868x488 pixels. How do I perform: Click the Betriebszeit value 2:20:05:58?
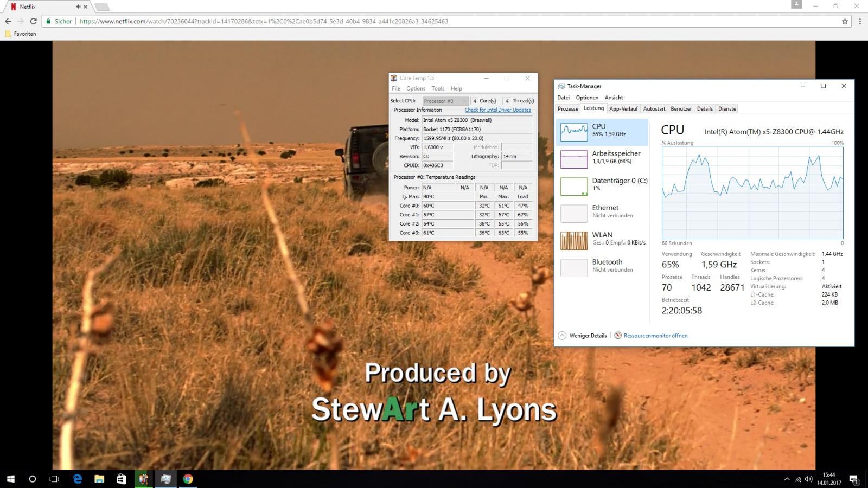(x=681, y=311)
